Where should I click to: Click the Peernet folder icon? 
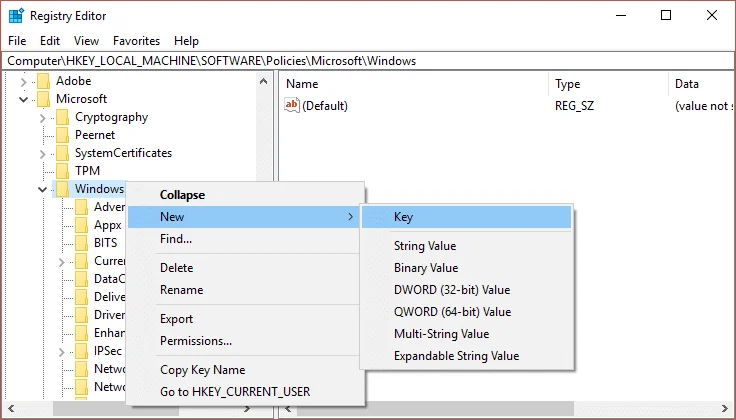click(x=62, y=135)
